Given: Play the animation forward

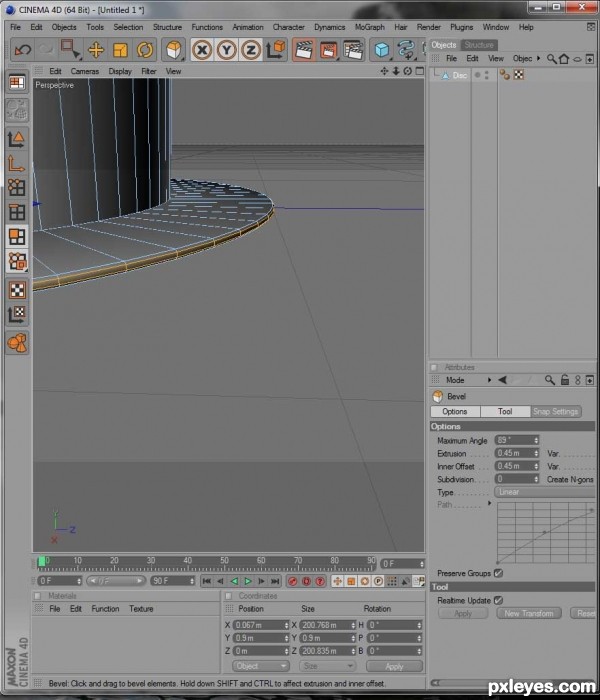Looking at the screenshot, I should click(x=248, y=581).
